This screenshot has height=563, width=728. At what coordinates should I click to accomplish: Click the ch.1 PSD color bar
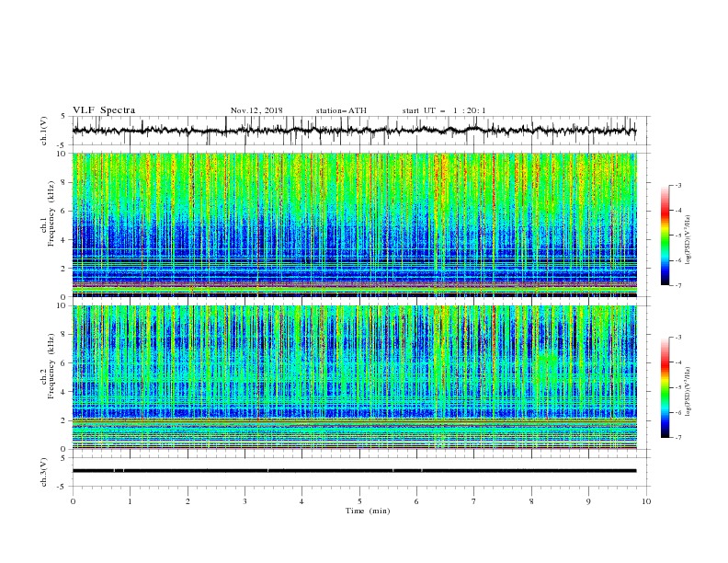[x=665, y=236]
